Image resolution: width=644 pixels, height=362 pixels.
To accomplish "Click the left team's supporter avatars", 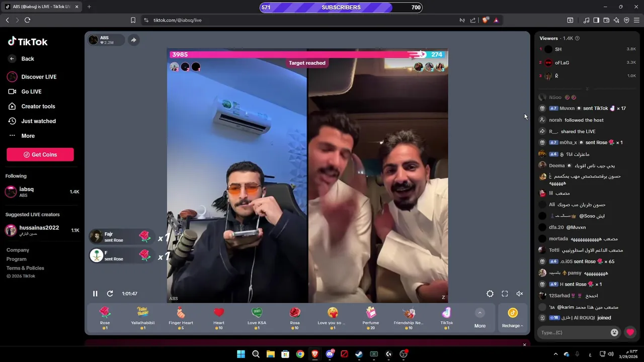I will click(185, 67).
